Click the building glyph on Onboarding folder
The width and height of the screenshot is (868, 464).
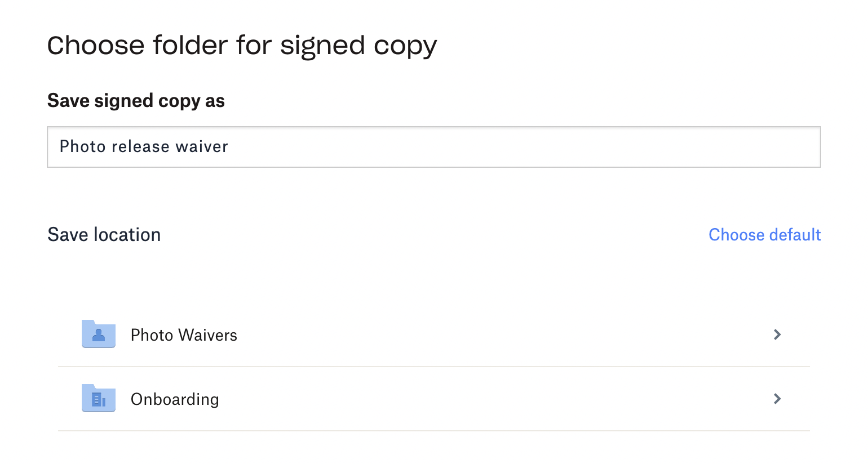(x=99, y=400)
